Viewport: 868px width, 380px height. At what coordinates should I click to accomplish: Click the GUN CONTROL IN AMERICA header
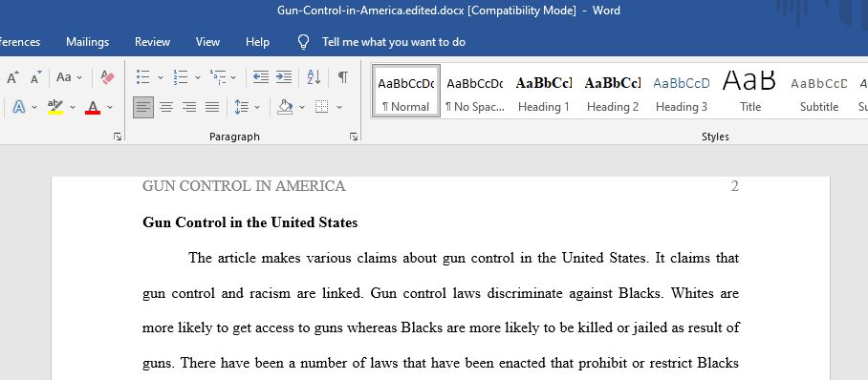click(244, 186)
